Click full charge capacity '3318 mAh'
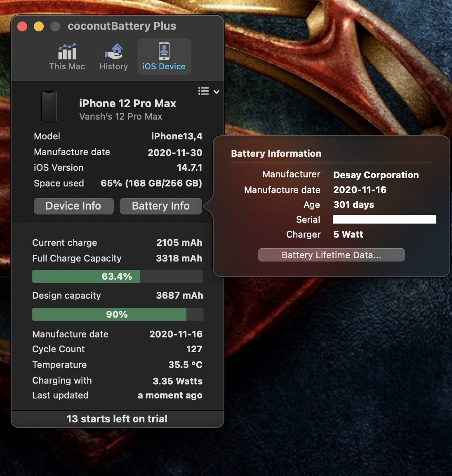The height and width of the screenshot is (476, 452). (179, 258)
